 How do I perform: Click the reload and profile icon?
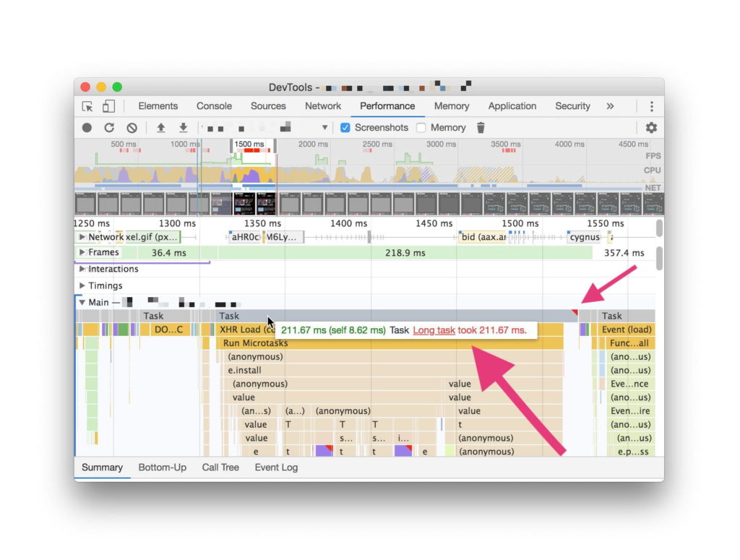coord(109,128)
